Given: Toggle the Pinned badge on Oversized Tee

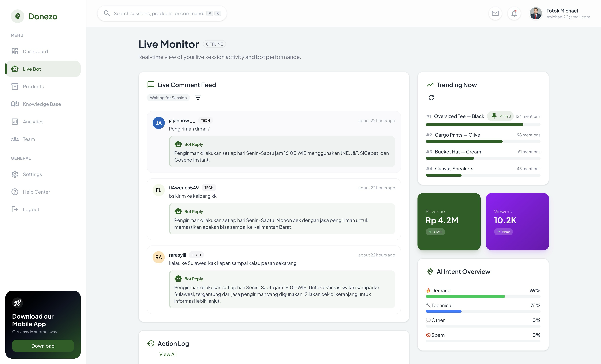Looking at the screenshot, I should click(501, 116).
